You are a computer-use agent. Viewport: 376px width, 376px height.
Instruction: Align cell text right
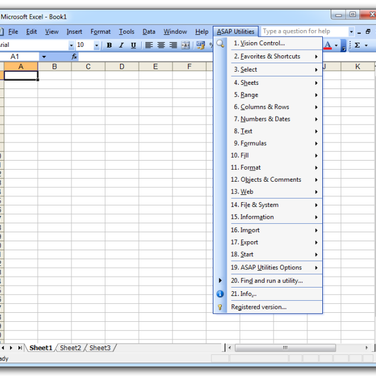(173, 45)
